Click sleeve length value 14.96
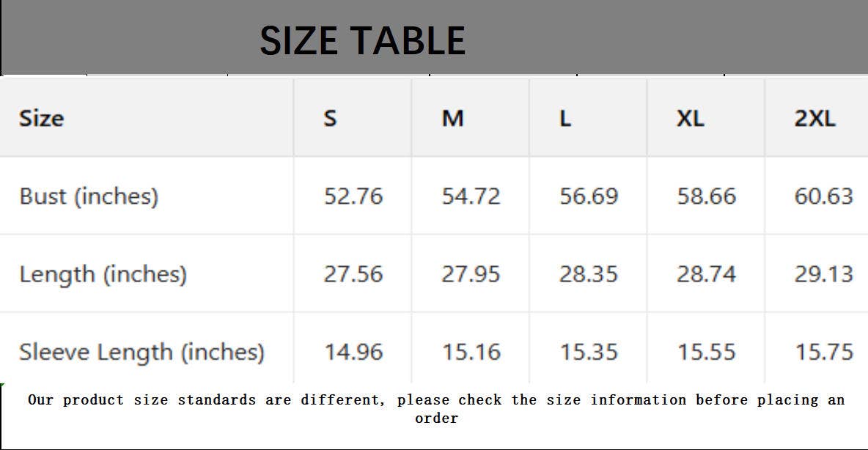Screen dimensions: 868x450 click(353, 352)
